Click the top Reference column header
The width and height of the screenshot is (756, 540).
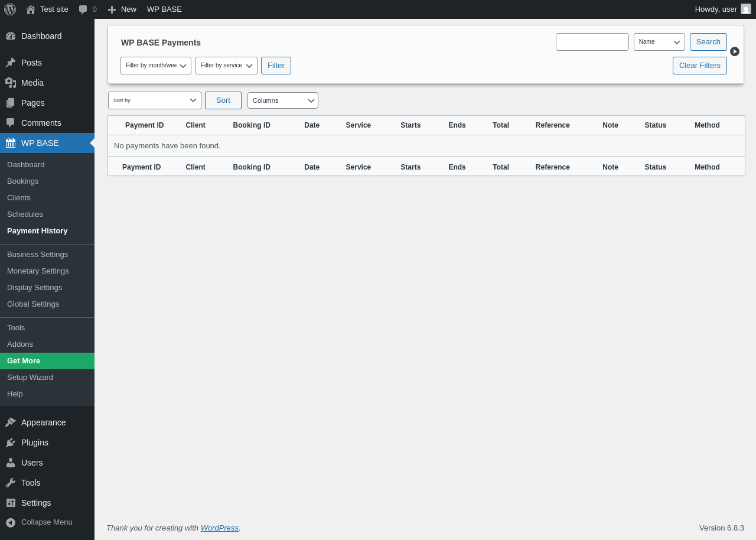[x=553, y=125]
